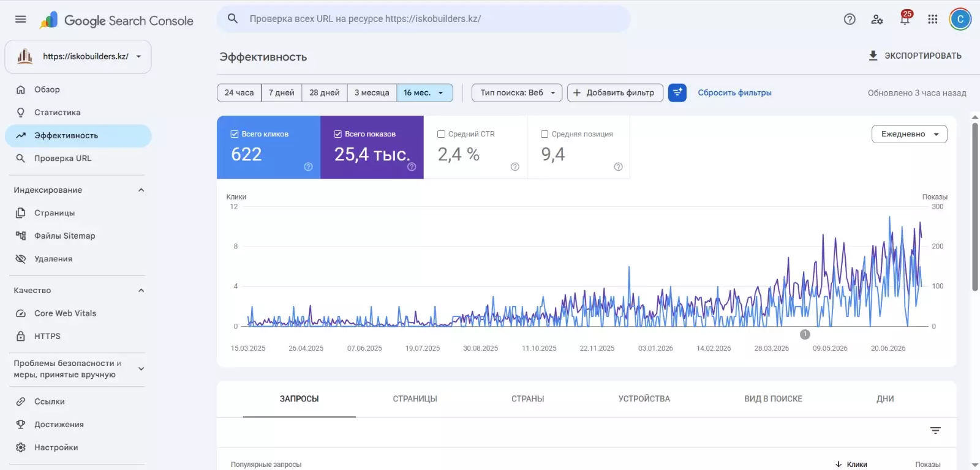Switch to the ДНИ tab
Image resolution: width=980 pixels, height=470 pixels.
coord(885,399)
